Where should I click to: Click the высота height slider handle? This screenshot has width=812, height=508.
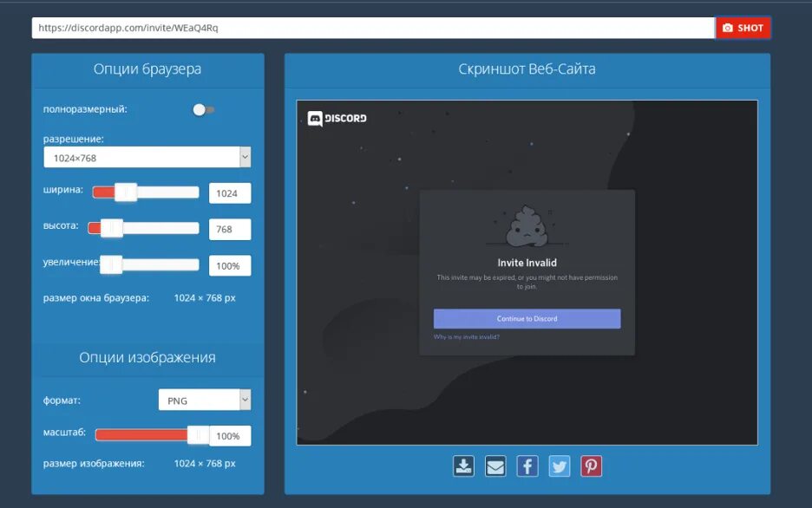[x=111, y=228]
